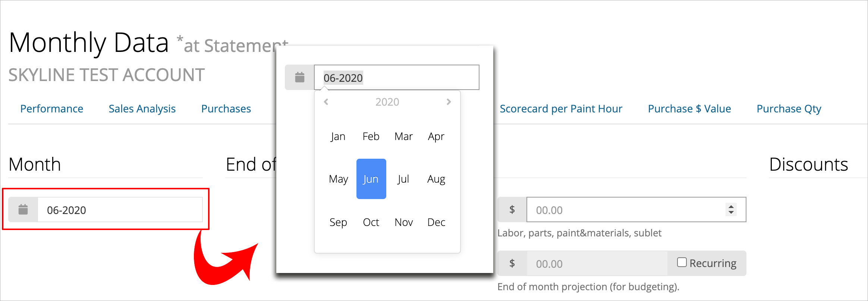Open Scorecard per Paint Hour tab
The height and width of the screenshot is (301, 868).
[x=561, y=109]
